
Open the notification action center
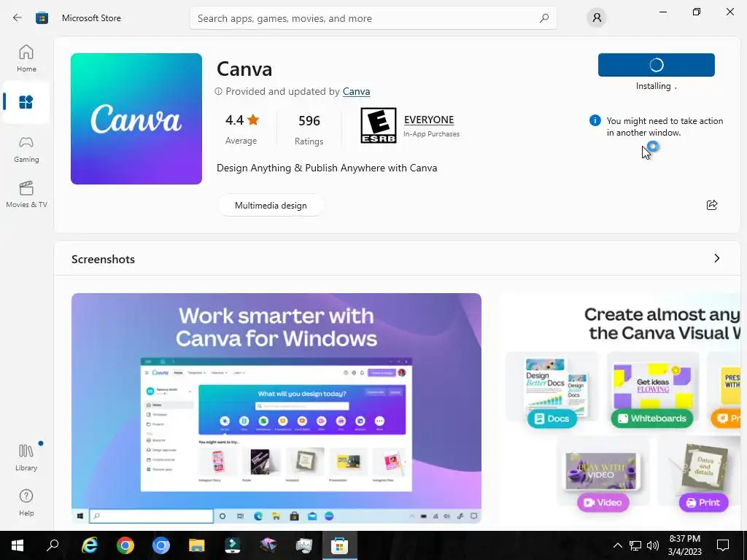click(723, 545)
